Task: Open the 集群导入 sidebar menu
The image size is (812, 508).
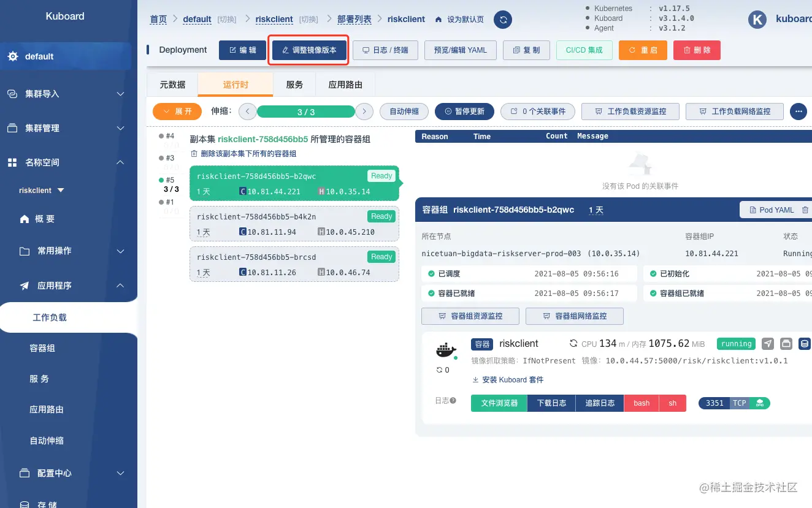Action: 66,94
